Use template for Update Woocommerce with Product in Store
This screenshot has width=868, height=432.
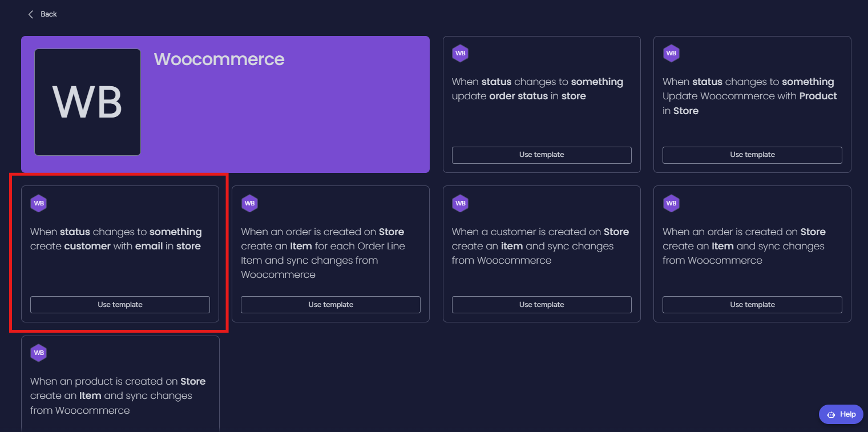752,155
